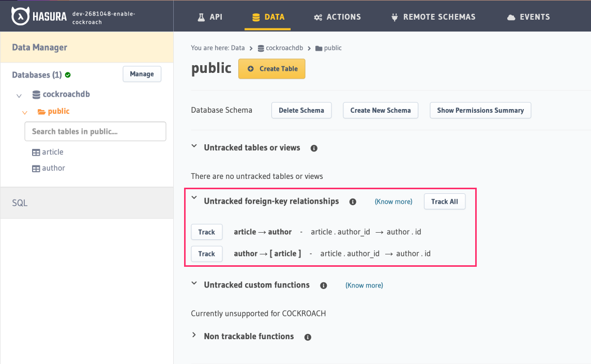The image size is (591, 364).
Task: Click the author table icon in sidebar
Action: pyautogui.click(x=36, y=169)
